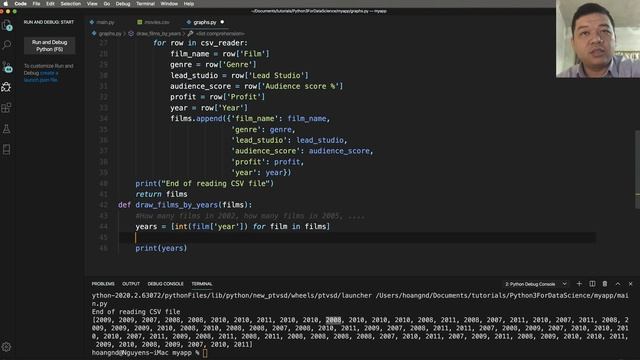Click unsaved dot on graphs.py tab
640x360 pixels.
222,22
